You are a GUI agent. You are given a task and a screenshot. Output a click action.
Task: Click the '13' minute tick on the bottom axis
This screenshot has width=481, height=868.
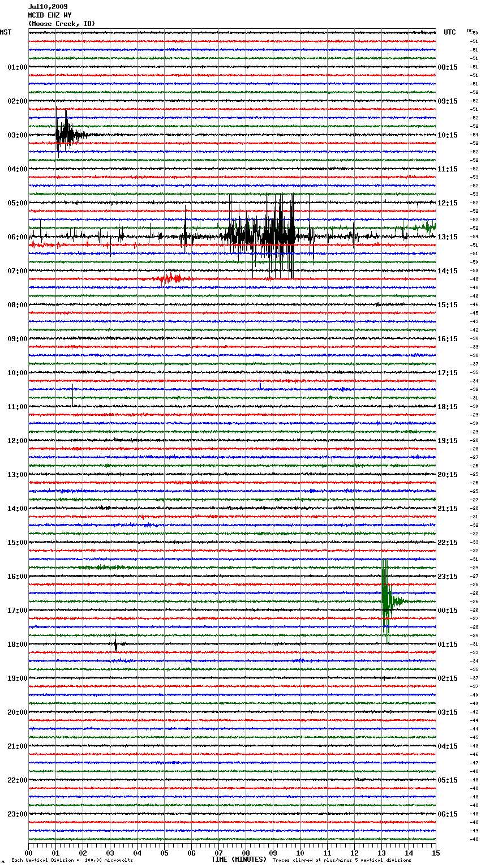[x=382, y=853]
